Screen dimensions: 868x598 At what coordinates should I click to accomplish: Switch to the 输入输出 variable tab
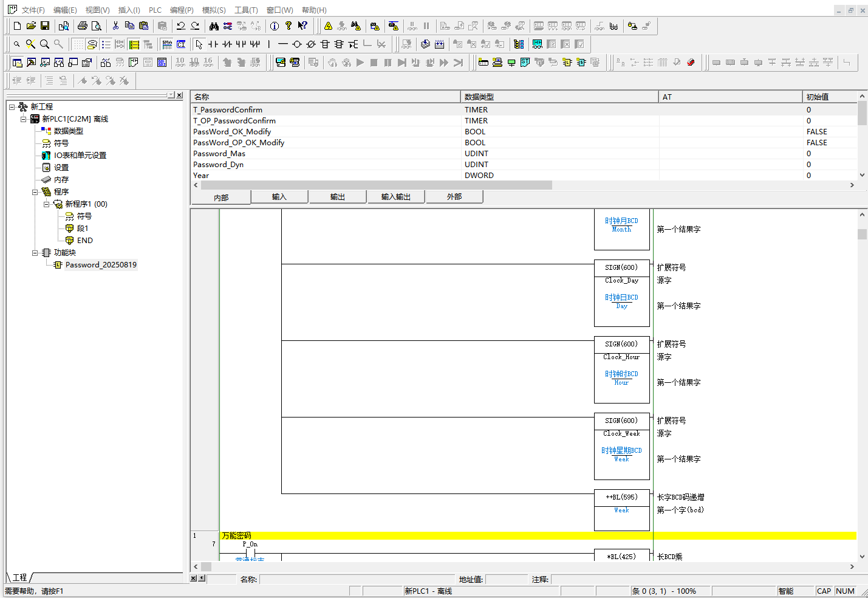(396, 197)
